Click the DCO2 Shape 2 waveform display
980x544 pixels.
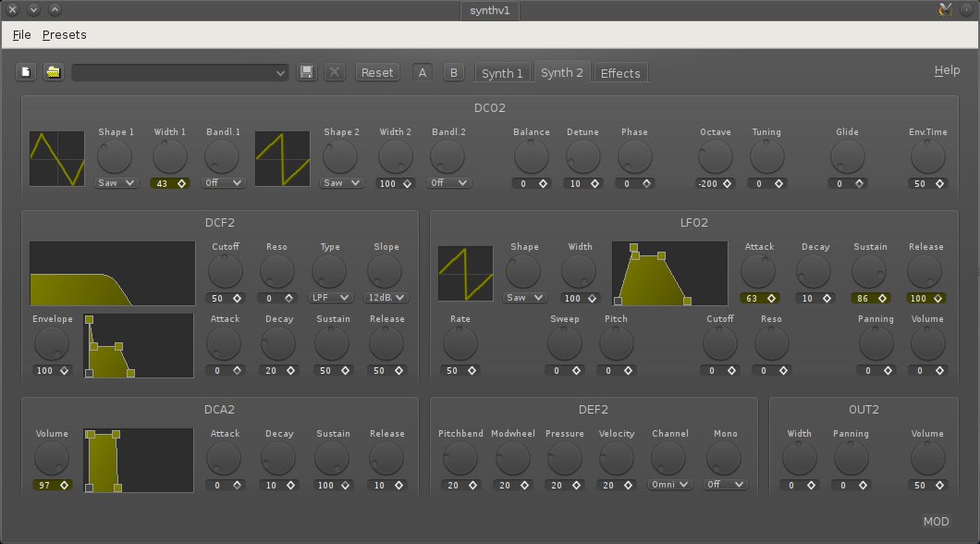282,158
